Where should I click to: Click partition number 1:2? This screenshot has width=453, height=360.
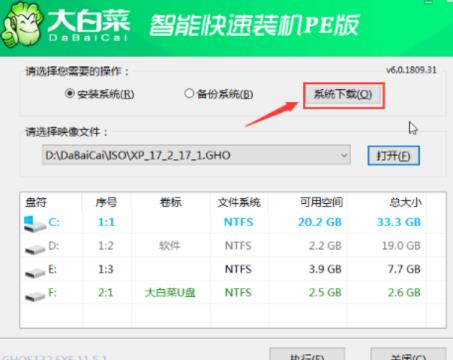tap(106, 246)
